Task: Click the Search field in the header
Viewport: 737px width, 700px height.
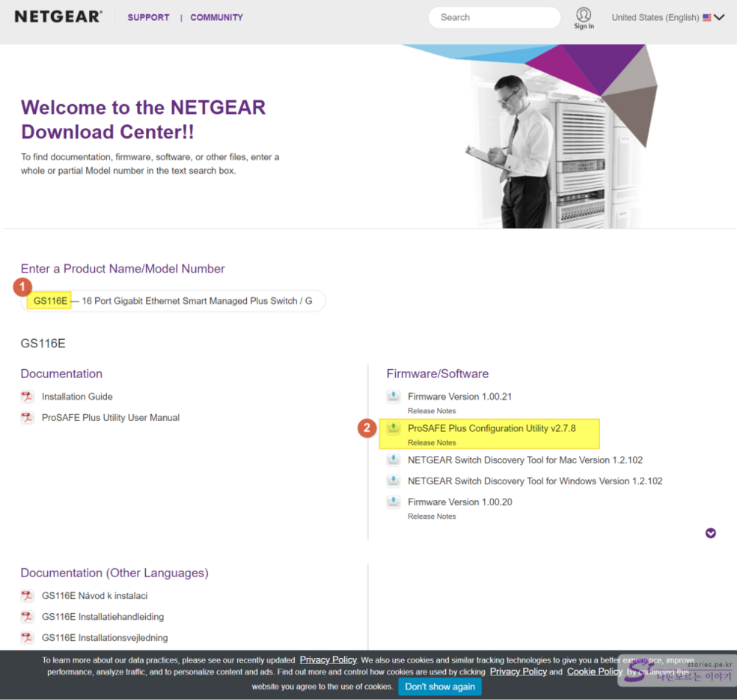Action: (494, 17)
